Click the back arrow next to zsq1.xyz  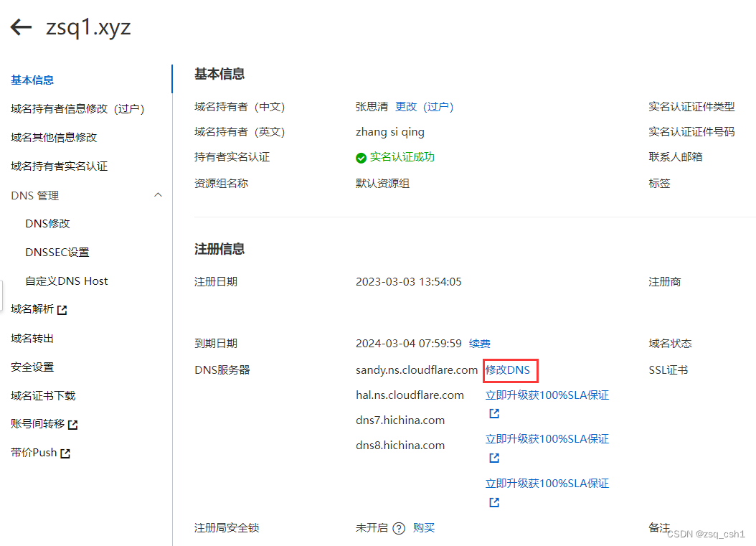[21, 27]
